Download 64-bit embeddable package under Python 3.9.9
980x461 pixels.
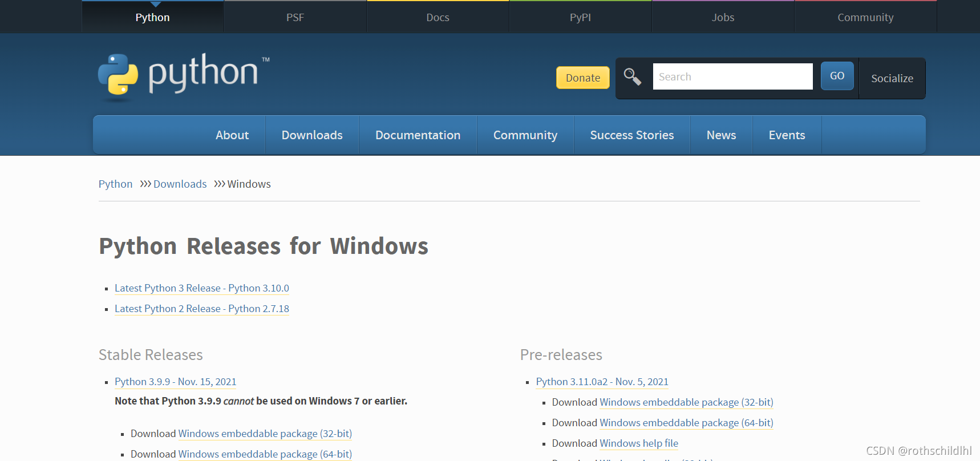(265, 454)
